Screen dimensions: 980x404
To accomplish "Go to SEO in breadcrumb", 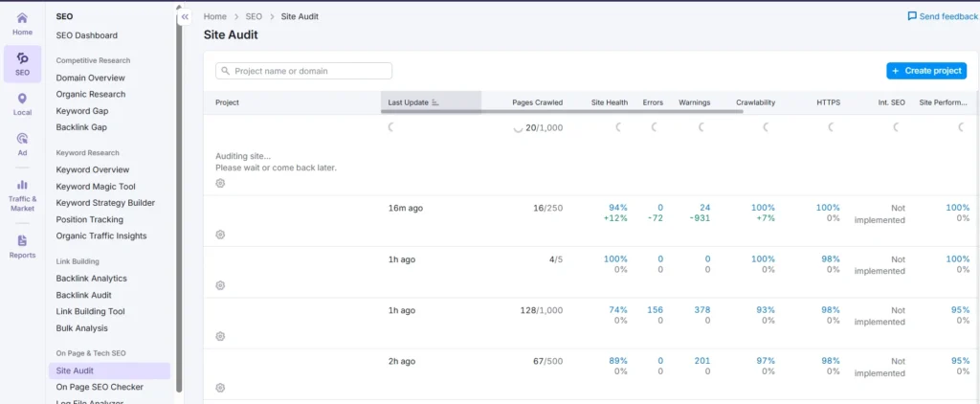I will tap(254, 17).
